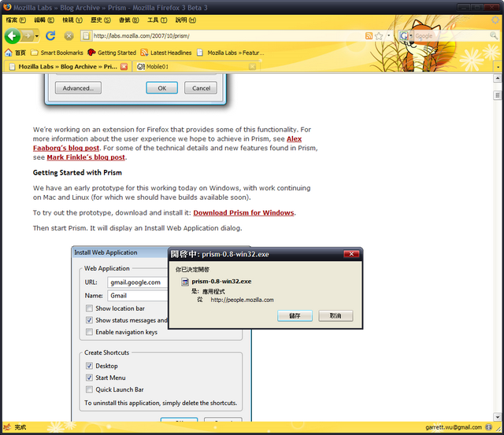This screenshot has height=435, width=504.
Task: Open the Smart Bookmarks folder
Action: 57,53
